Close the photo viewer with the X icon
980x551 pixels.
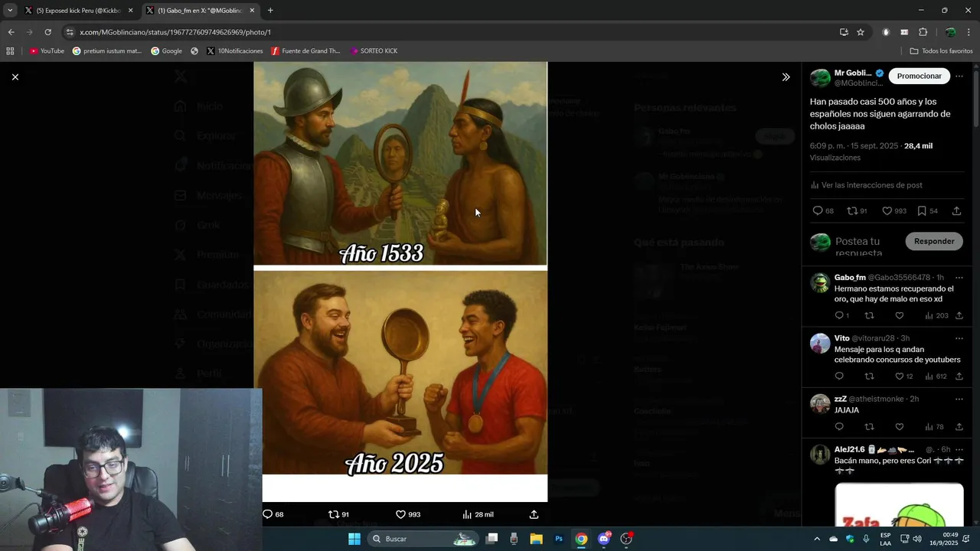point(15,77)
